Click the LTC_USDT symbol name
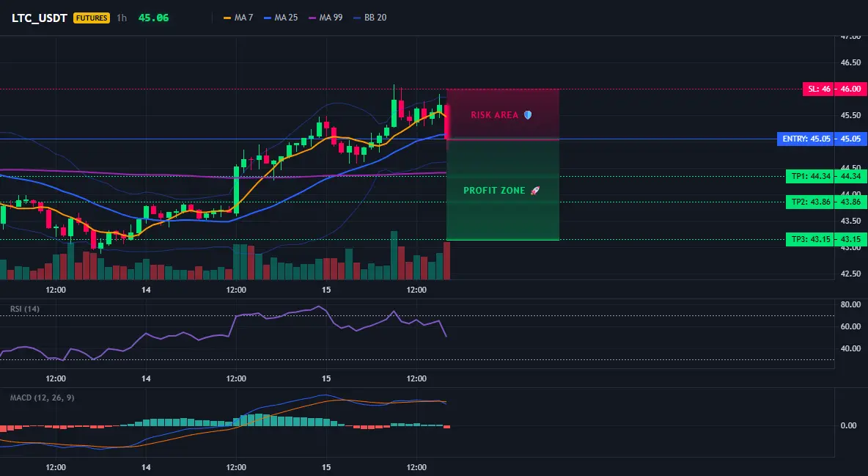This screenshot has width=868, height=476. 40,18
